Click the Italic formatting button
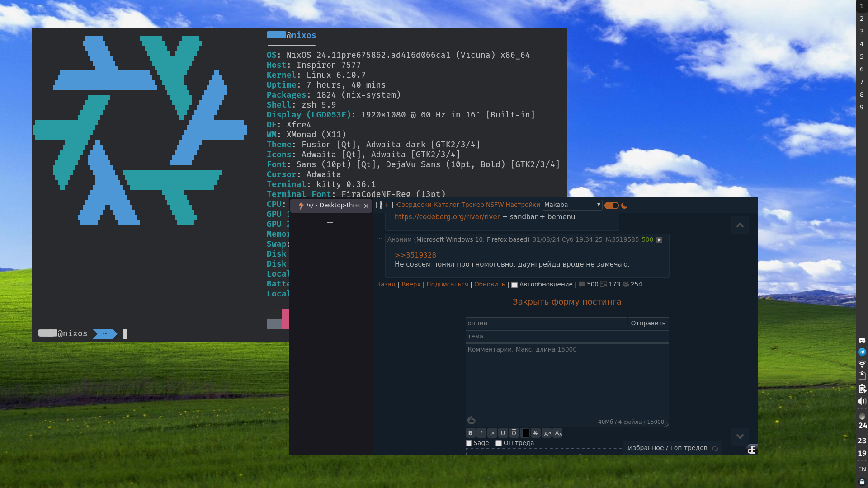 (x=481, y=433)
